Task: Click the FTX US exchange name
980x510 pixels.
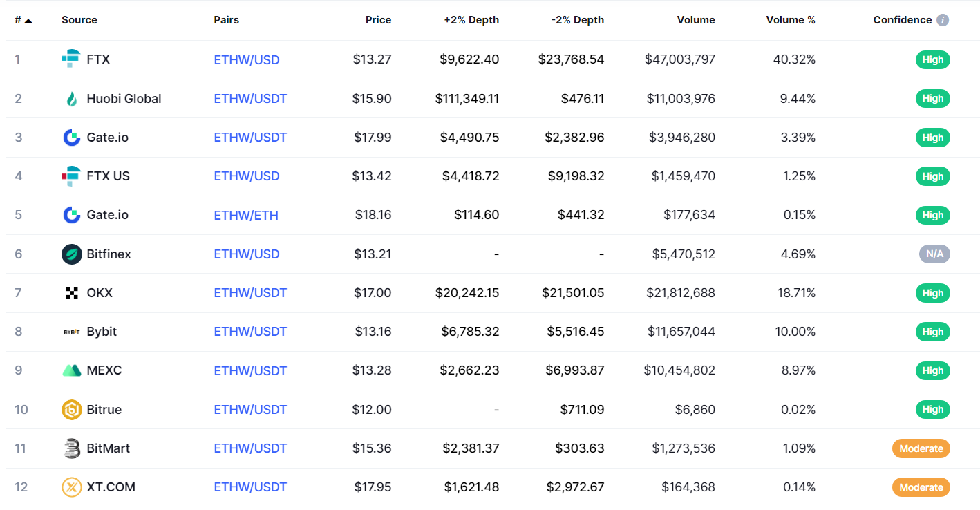Action: click(x=108, y=176)
